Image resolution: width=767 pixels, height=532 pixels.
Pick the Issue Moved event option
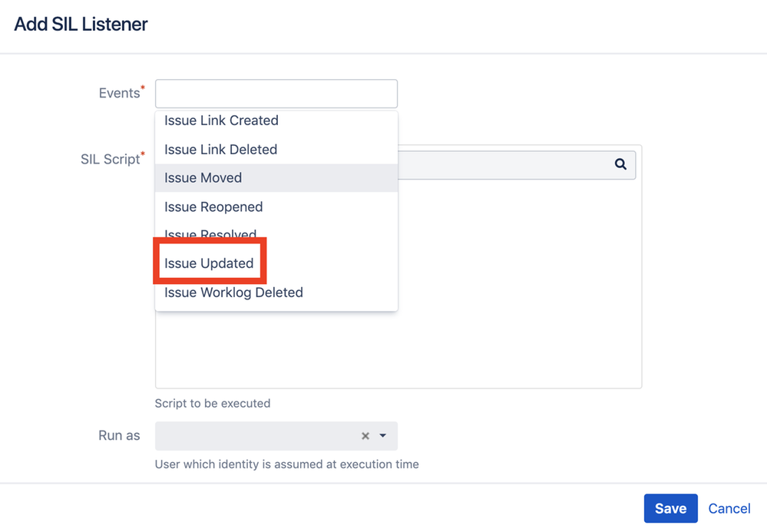pyautogui.click(x=203, y=178)
